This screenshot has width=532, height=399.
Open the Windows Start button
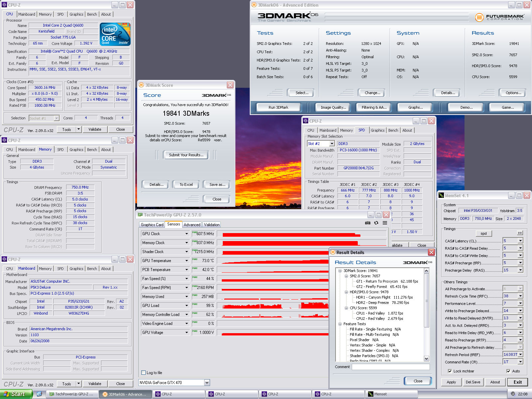[16, 394]
